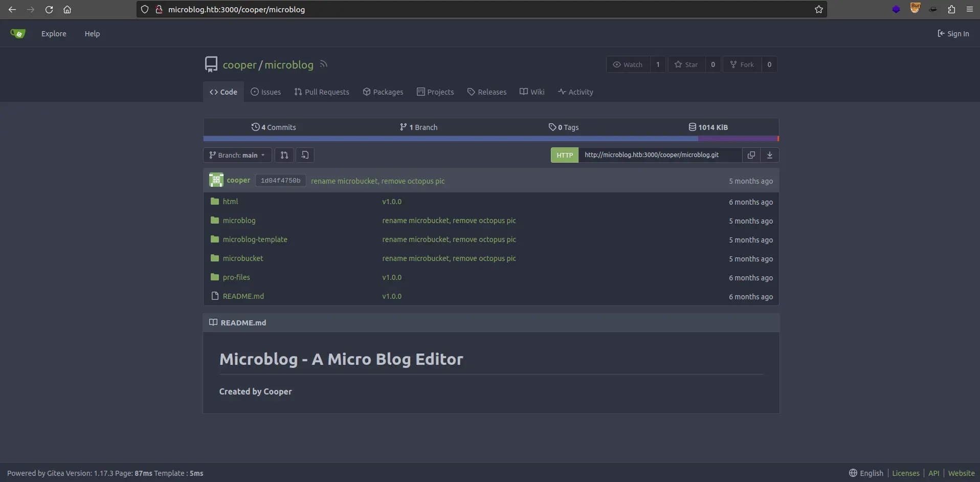Click the Sign In link
The image size is (980, 482).
click(953, 34)
